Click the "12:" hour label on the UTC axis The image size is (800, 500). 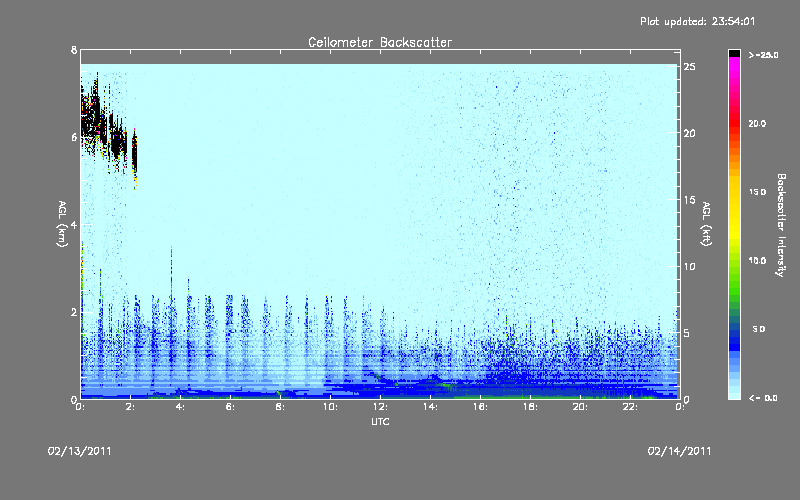(380, 407)
